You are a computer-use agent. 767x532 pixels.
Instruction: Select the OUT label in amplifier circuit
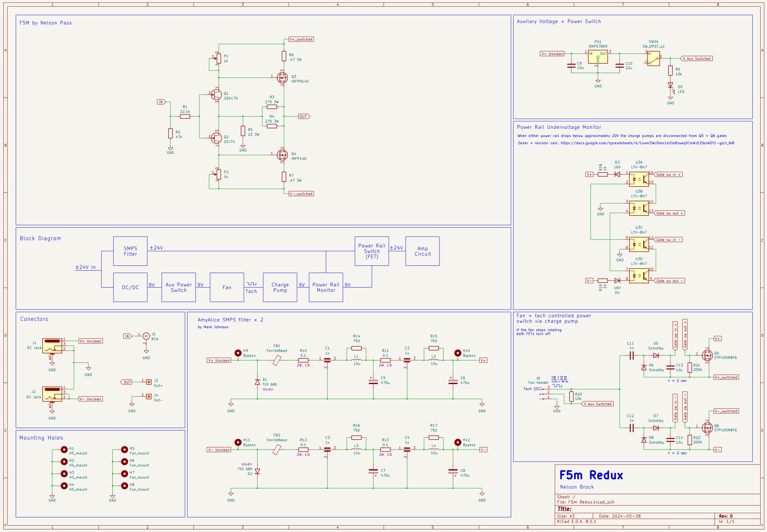point(304,116)
